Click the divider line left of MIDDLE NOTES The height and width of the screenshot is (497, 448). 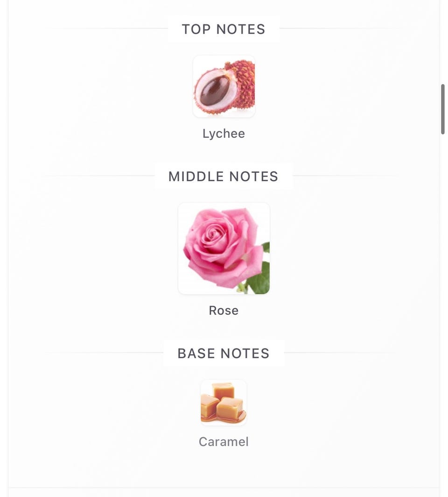[99, 176]
